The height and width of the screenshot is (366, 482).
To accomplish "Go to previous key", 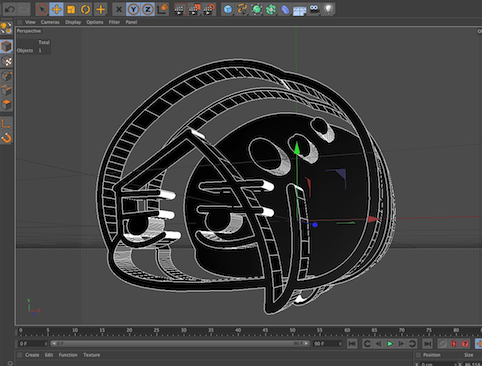I will (367, 344).
